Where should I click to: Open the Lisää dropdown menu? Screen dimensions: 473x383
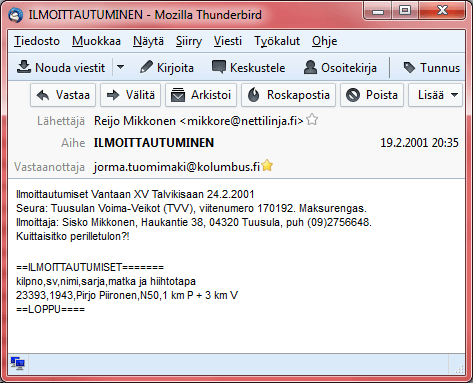point(436,95)
